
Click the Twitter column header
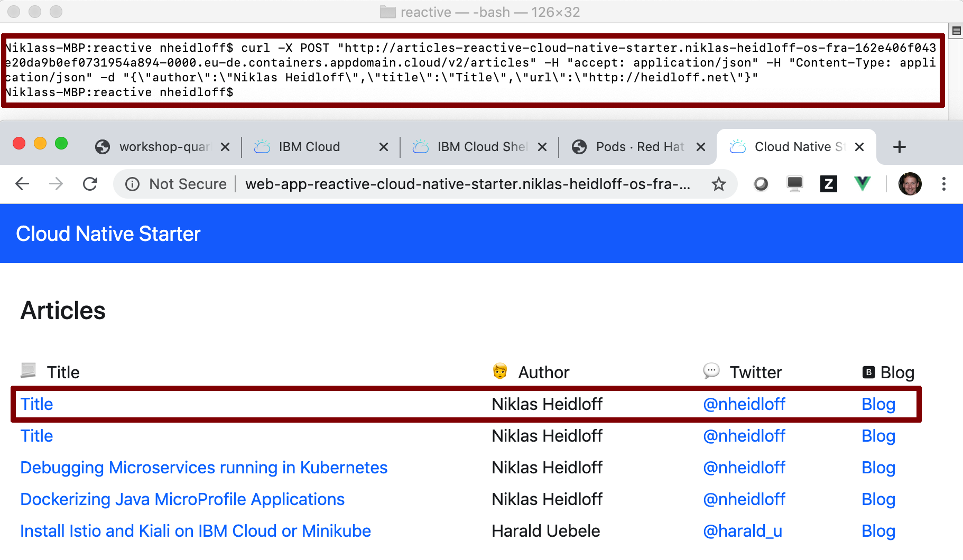click(756, 372)
